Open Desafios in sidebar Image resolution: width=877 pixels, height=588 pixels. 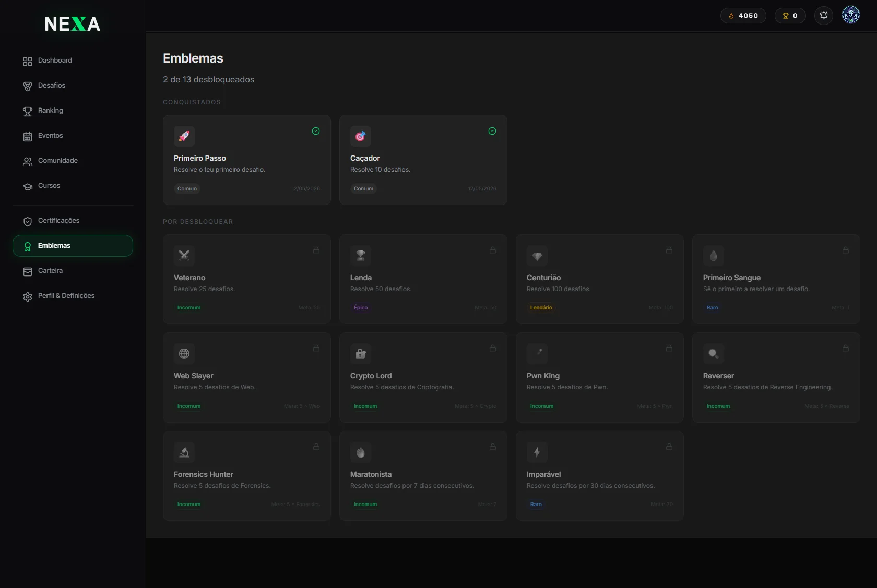click(73, 86)
